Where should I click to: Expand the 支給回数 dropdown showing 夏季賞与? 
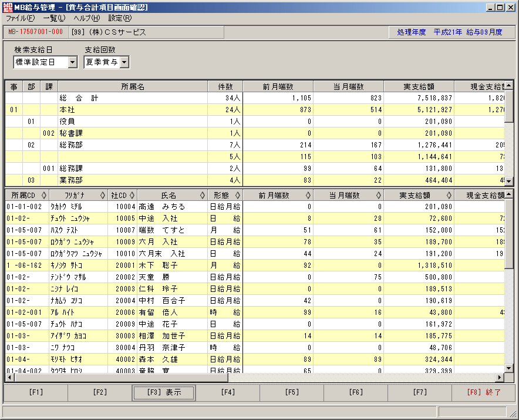coord(124,62)
